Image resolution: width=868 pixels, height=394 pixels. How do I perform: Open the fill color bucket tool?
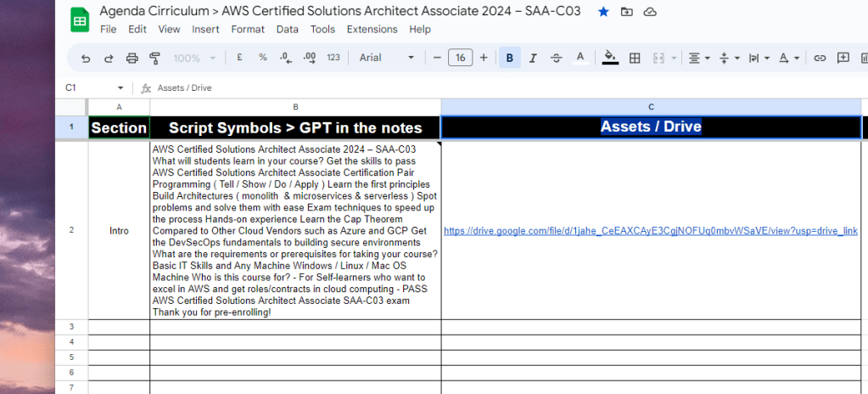pos(610,57)
